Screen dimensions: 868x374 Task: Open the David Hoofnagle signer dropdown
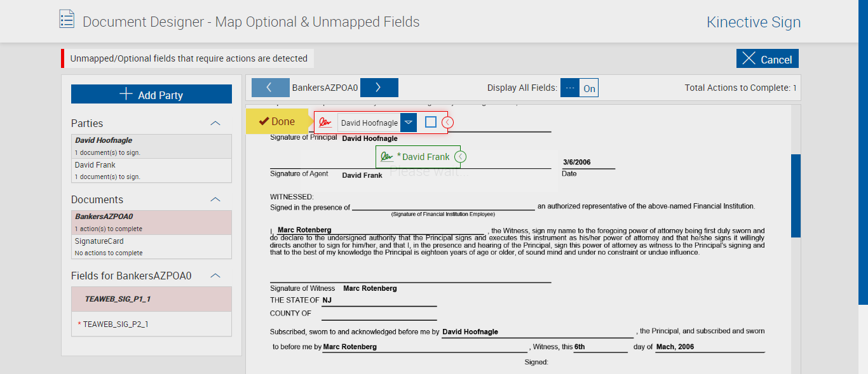click(x=409, y=123)
